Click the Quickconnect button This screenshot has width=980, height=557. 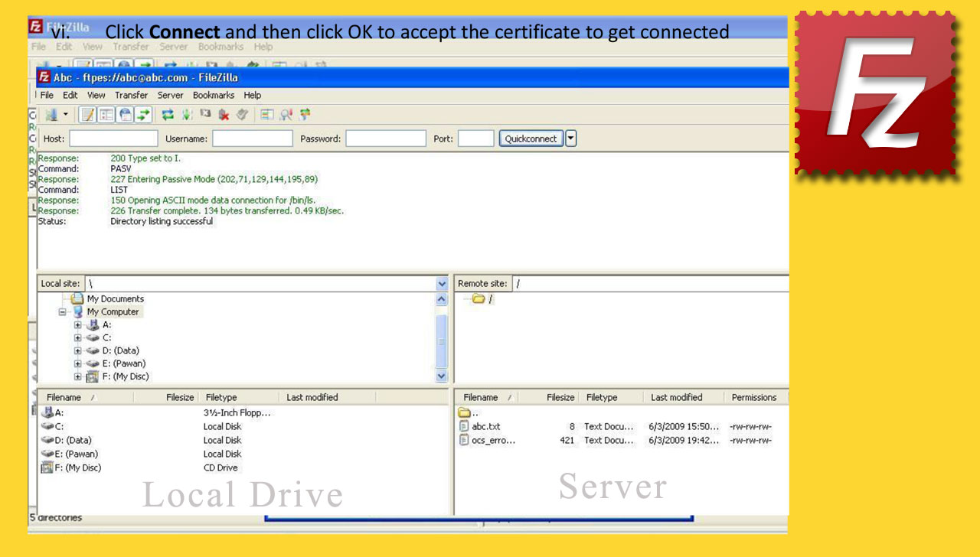click(x=531, y=139)
